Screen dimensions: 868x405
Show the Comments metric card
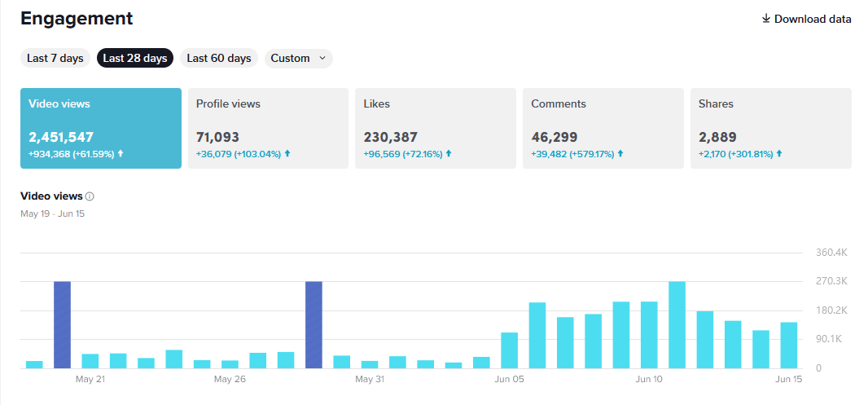[x=603, y=128]
